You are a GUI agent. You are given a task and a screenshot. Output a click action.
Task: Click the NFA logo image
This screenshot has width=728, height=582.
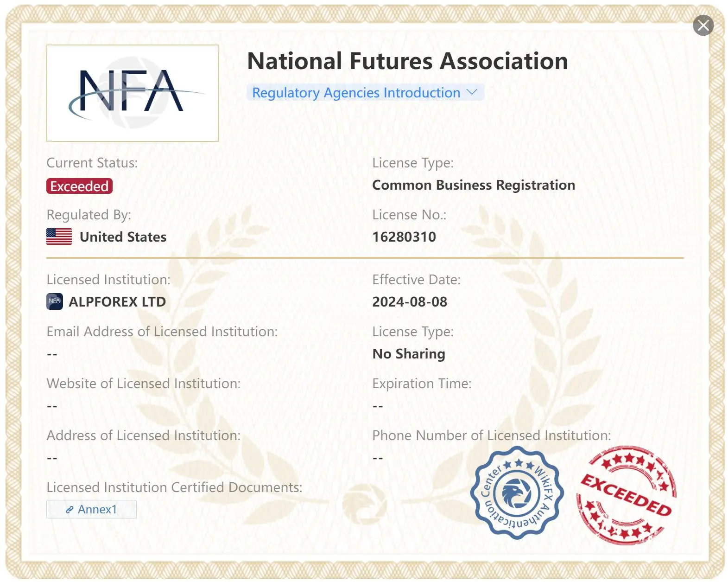133,93
